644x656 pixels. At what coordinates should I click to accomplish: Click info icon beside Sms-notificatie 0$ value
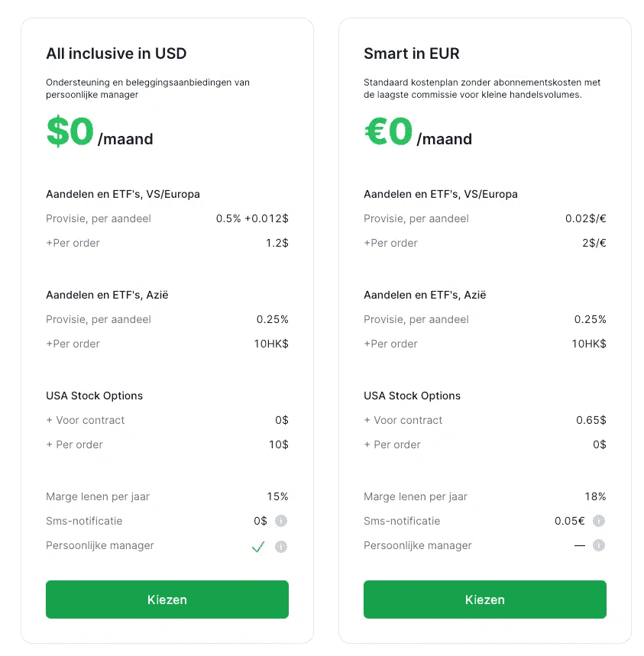[x=281, y=522]
